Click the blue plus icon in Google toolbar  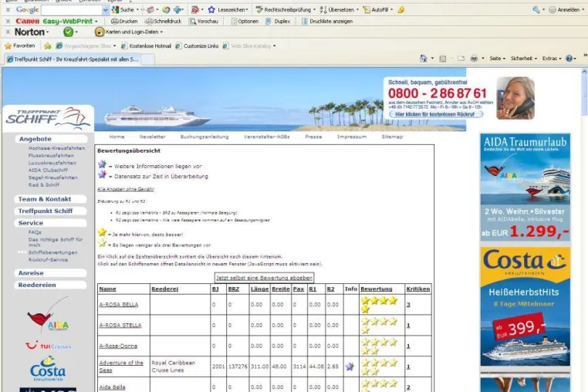click(x=177, y=10)
